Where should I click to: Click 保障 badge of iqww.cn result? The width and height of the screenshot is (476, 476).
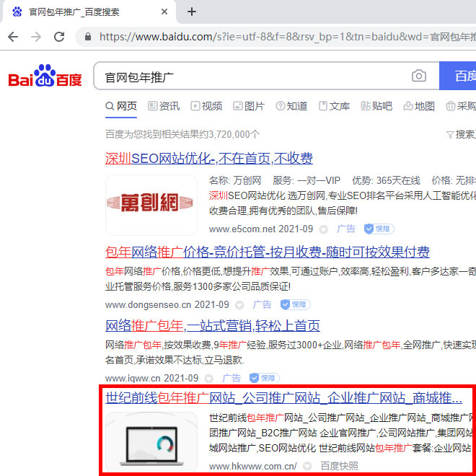coord(264,378)
